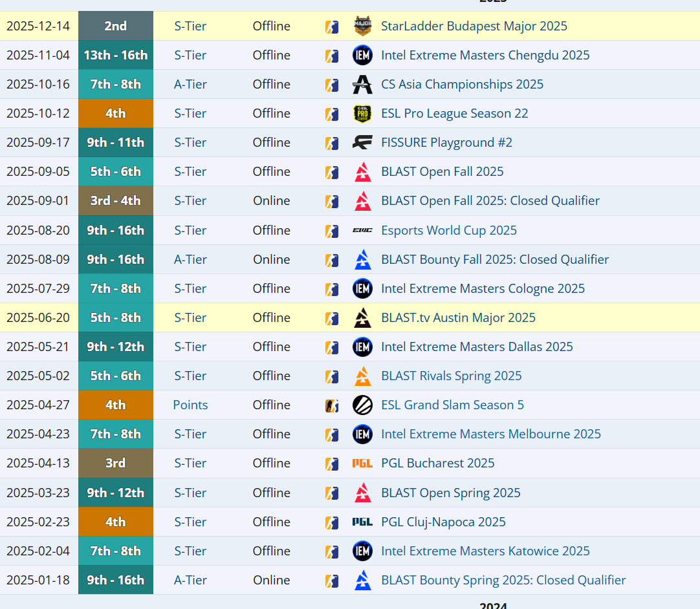Click the Points tier link in ESL Grand Slam row
This screenshot has width=700, height=609.
pyautogui.click(x=190, y=405)
